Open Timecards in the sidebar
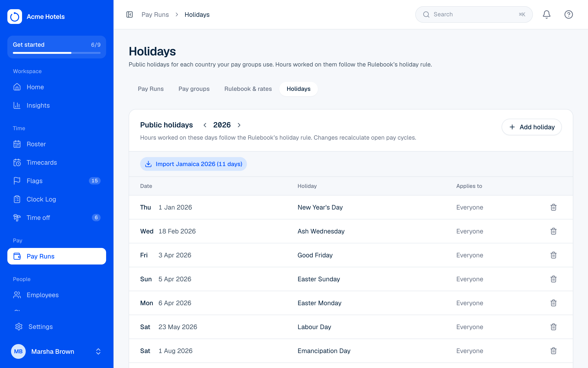588x368 pixels. (57, 162)
